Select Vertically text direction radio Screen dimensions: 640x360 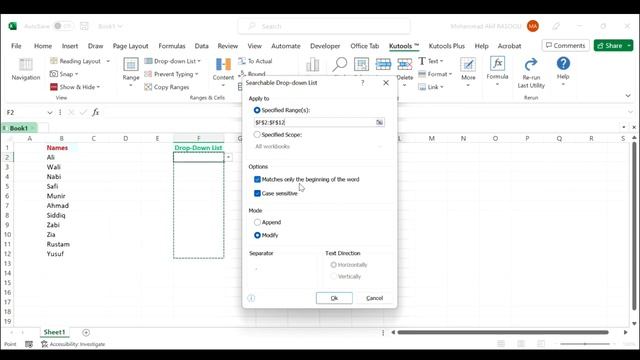[333, 276]
